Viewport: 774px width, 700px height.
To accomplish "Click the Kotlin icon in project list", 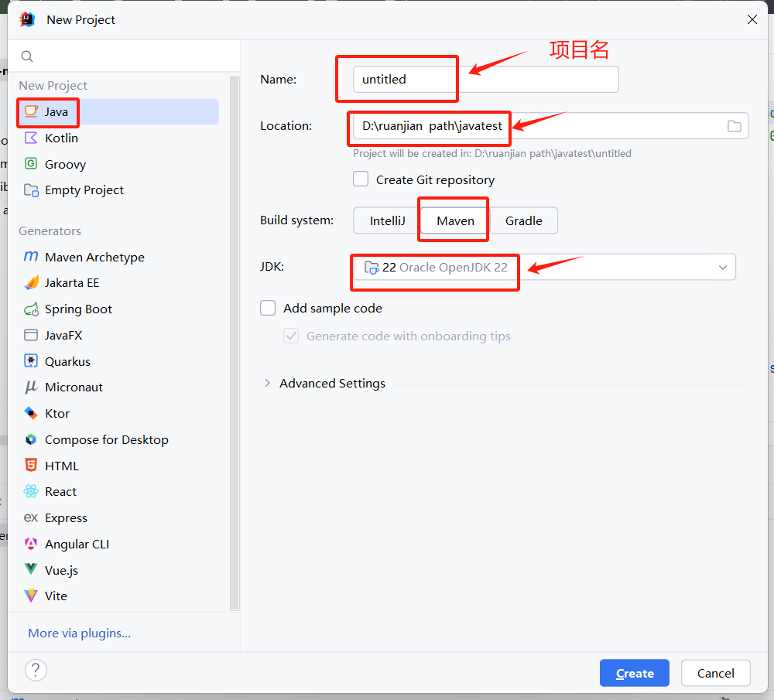I will 31,138.
